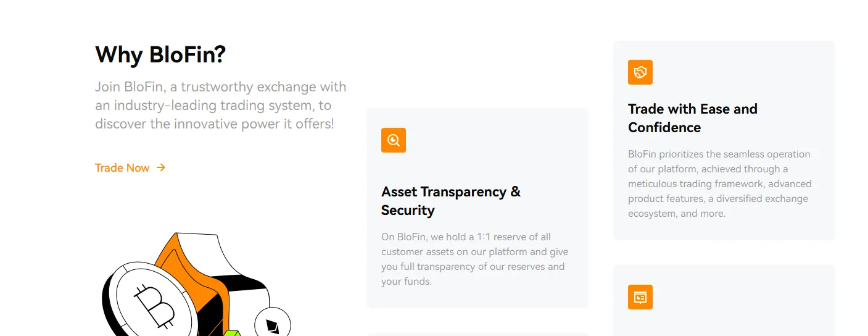The image size is (868, 336).
Task: Click the seamless operation description paragraph
Action: [x=720, y=183]
